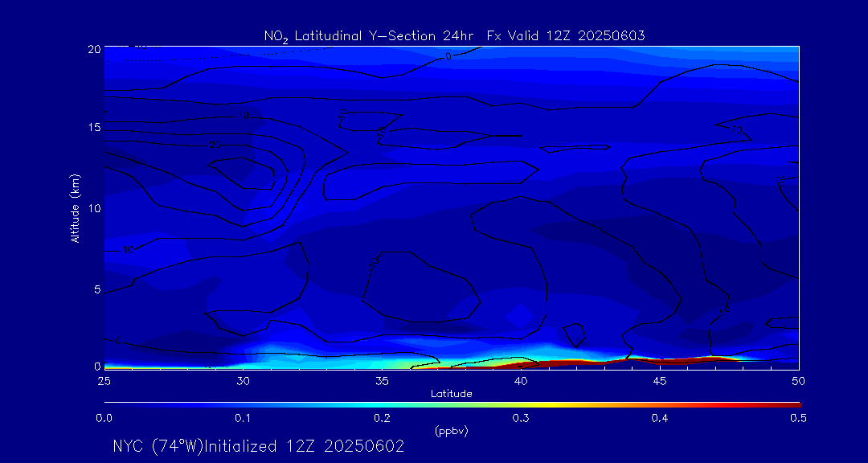Click color scale value 0.3
Screen dimensions: 868x463
521,419
